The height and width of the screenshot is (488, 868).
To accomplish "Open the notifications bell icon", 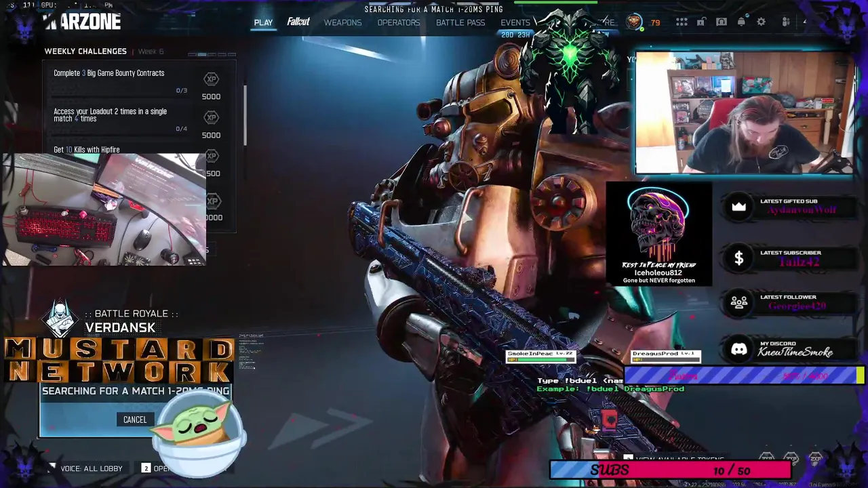I will click(741, 22).
